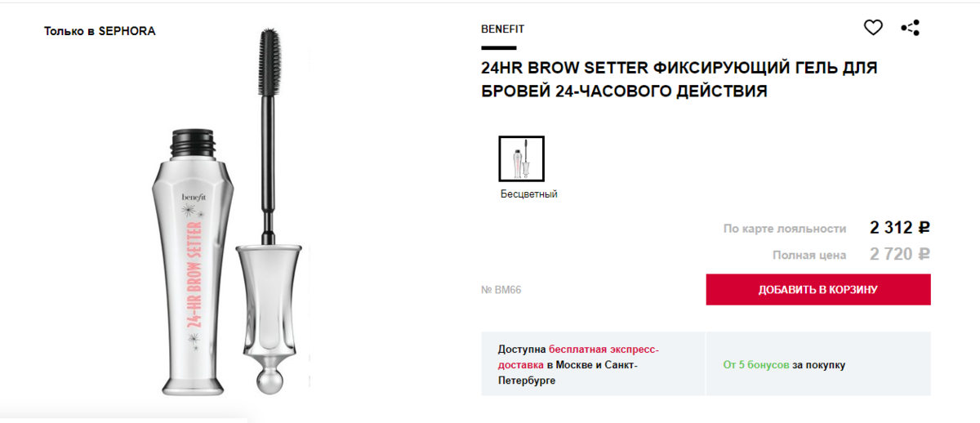Select the loyalty card price 2 312 ₽
The height and width of the screenshot is (423, 980).
click(x=900, y=228)
